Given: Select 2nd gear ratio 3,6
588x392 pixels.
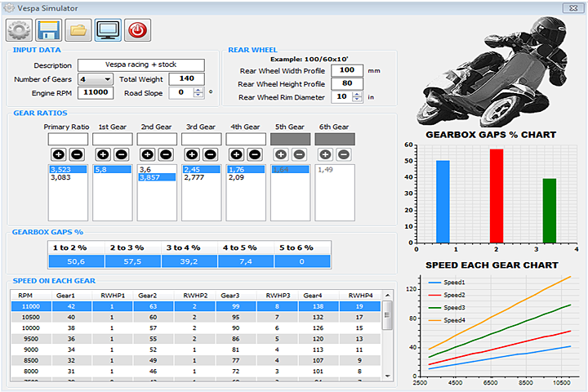Looking at the screenshot, I should point(157,170).
